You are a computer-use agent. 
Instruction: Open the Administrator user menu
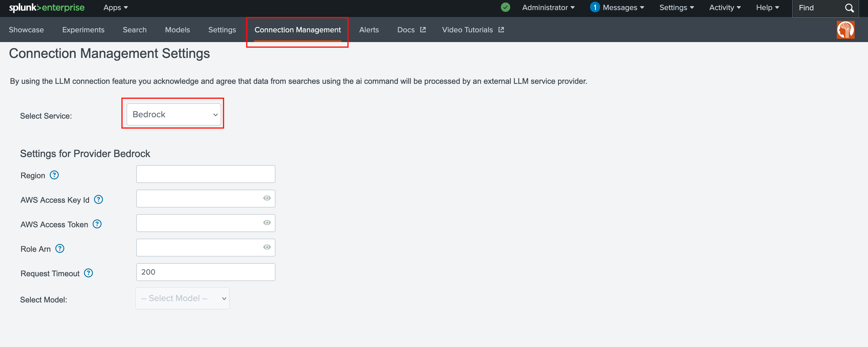(x=548, y=8)
